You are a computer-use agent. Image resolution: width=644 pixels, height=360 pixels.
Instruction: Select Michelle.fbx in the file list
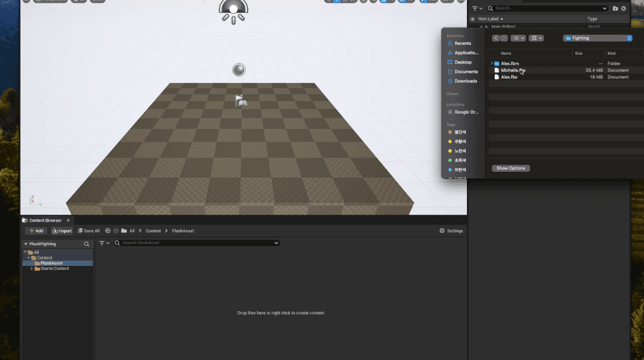click(x=515, y=71)
